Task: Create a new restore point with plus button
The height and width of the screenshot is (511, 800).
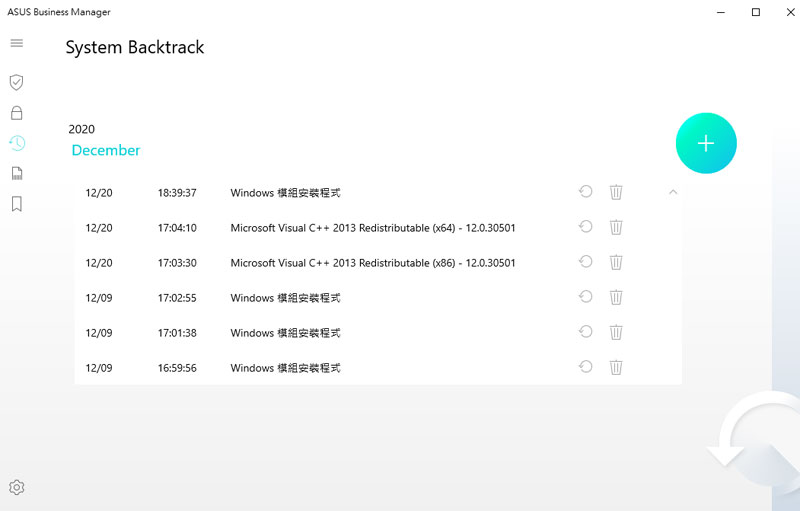Action: point(706,143)
